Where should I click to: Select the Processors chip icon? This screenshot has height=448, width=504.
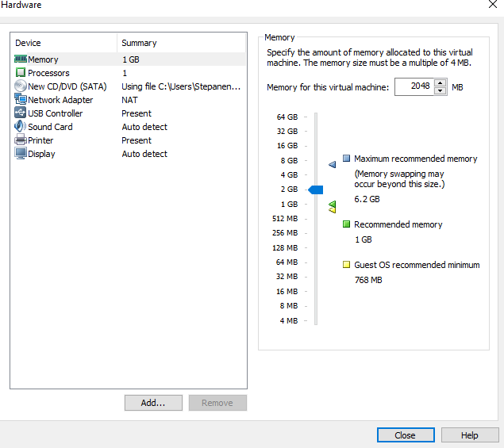(21, 73)
